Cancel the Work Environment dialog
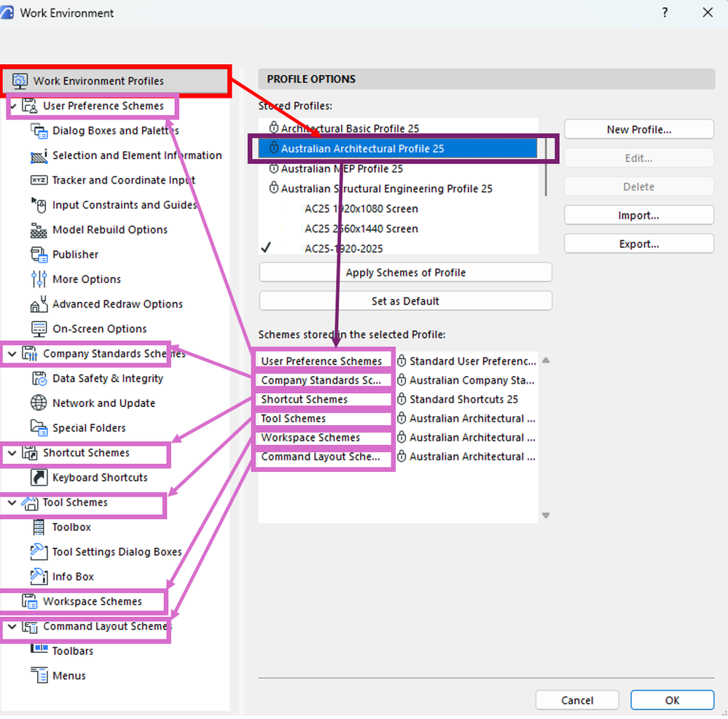 pos(577,701)
